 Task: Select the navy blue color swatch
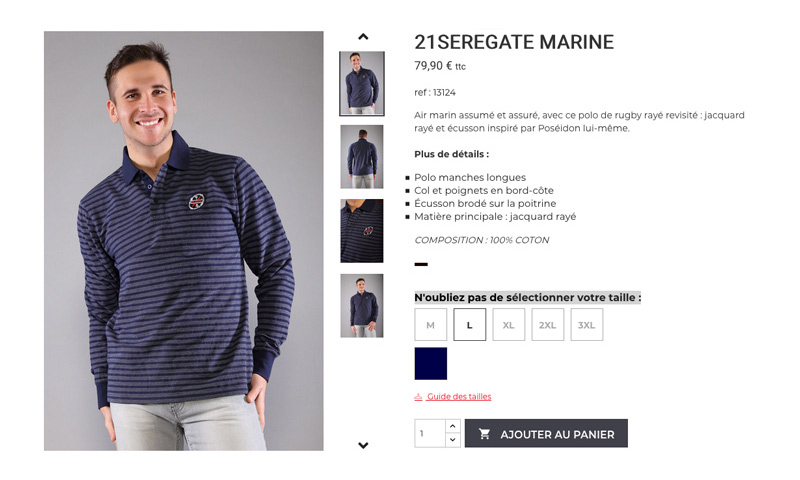click(431, 364)
